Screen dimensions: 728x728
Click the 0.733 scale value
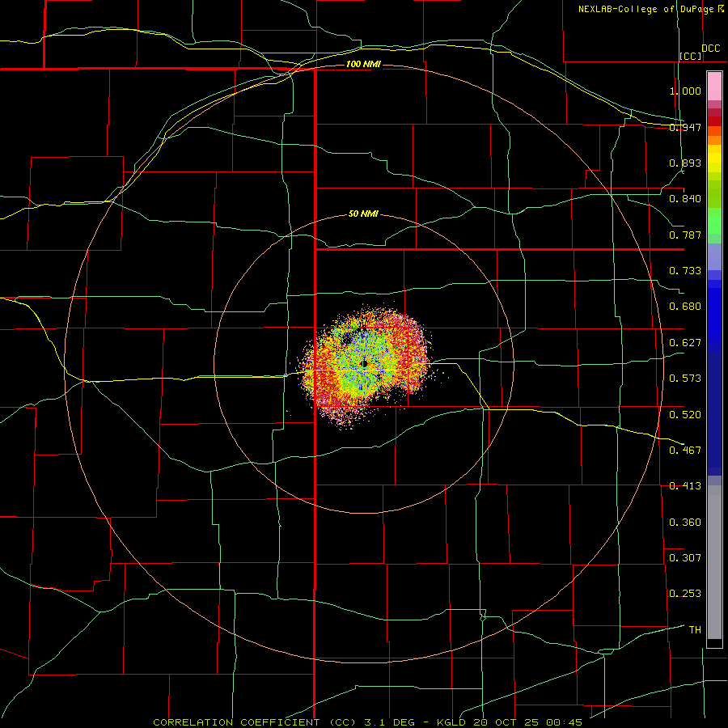[685, 271]
